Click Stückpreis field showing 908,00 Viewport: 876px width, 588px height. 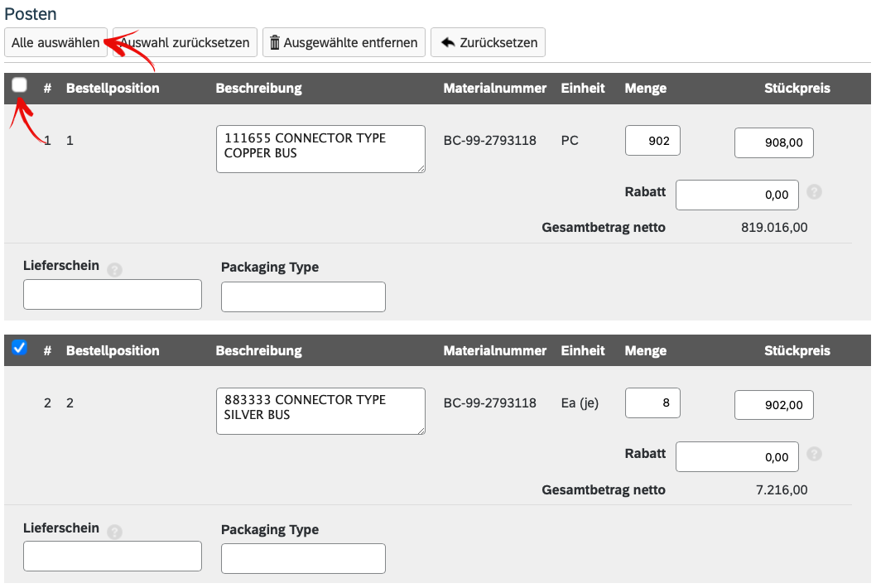pyautogui.click(x=773, y=142)
